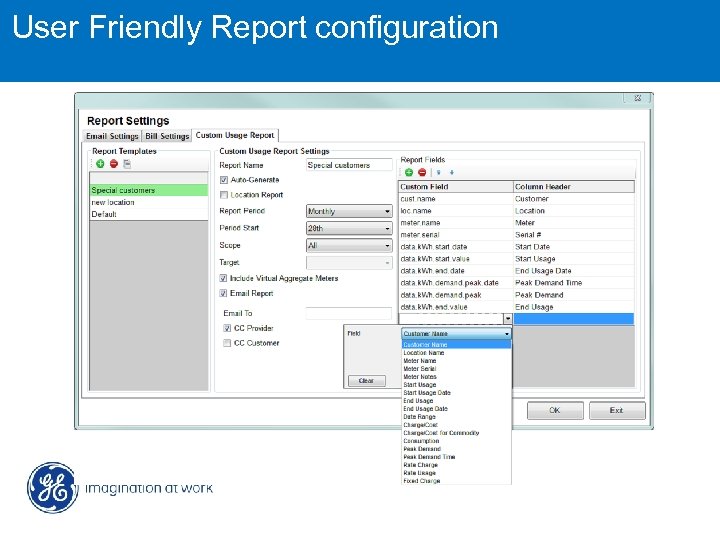Choose Peak Demand from field list
The width and height of the screenshot is (720, 540).
[456, 449]
